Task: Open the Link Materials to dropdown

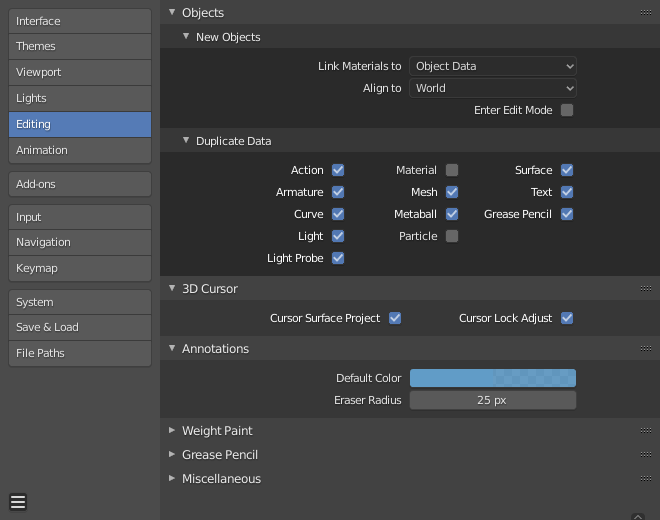Action: [493, 66]
